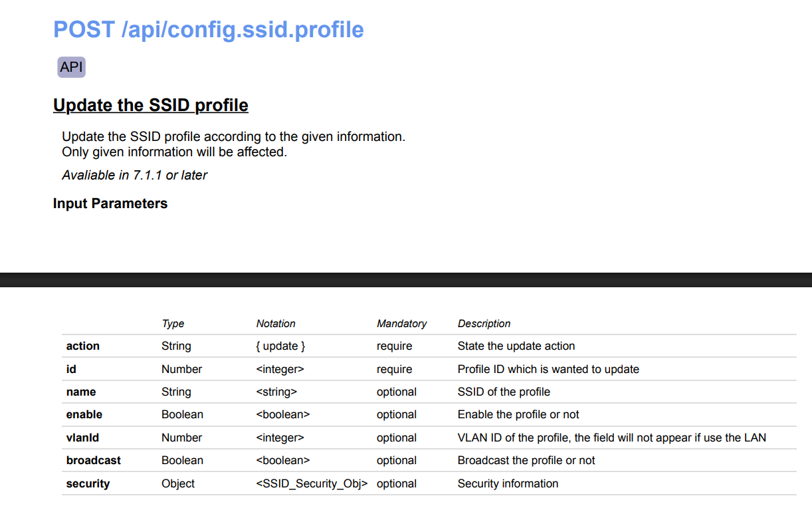Select the 'broadcast' parameter name
This screenshot has width=812, height=516.
click(x=94, y=460)
